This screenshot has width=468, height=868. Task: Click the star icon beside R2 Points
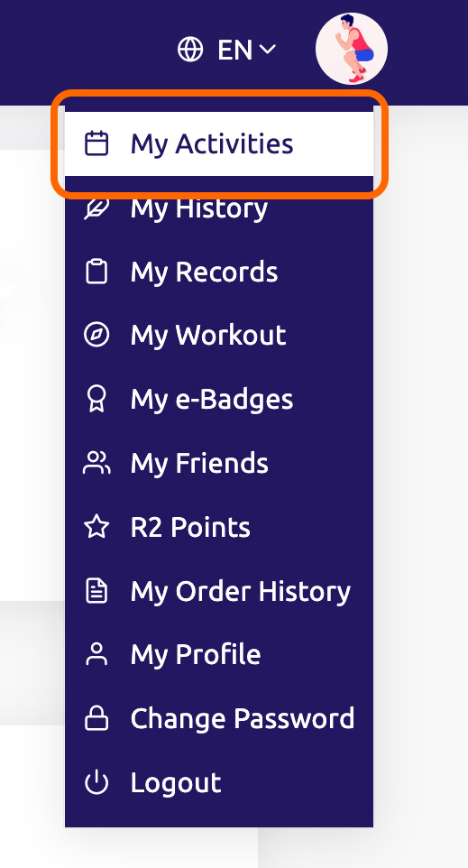pyautogui.click(x=96, y=526)
